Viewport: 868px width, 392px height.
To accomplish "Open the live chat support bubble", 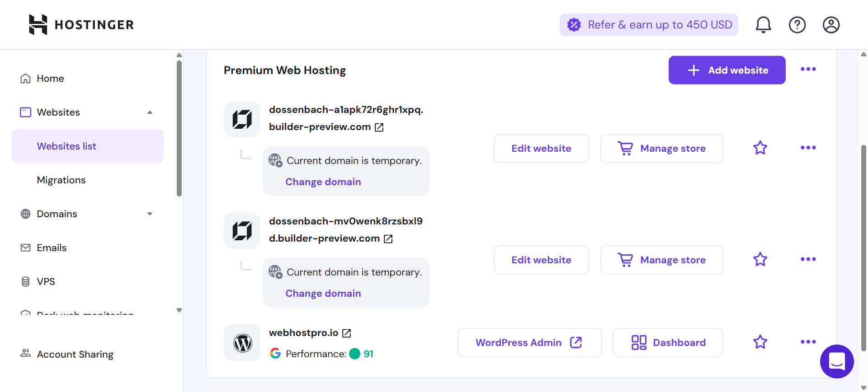I will (837, 361).
